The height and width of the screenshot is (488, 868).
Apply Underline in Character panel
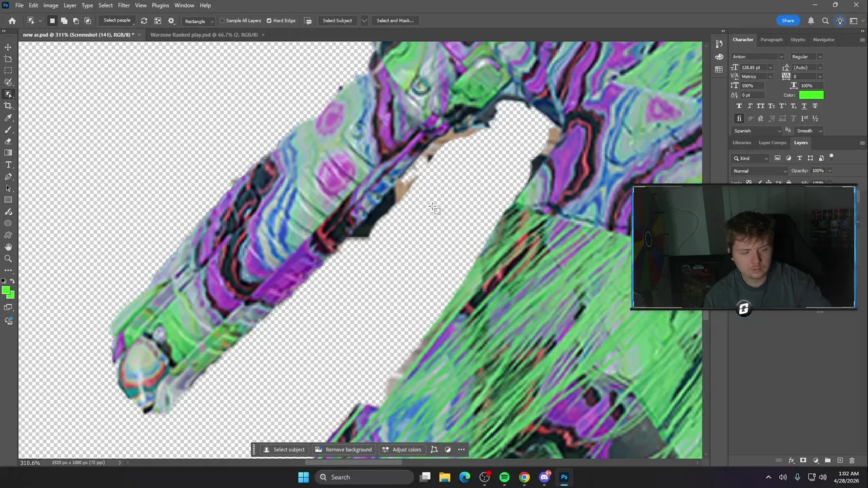pyautogui.click(x=804, y=106)
